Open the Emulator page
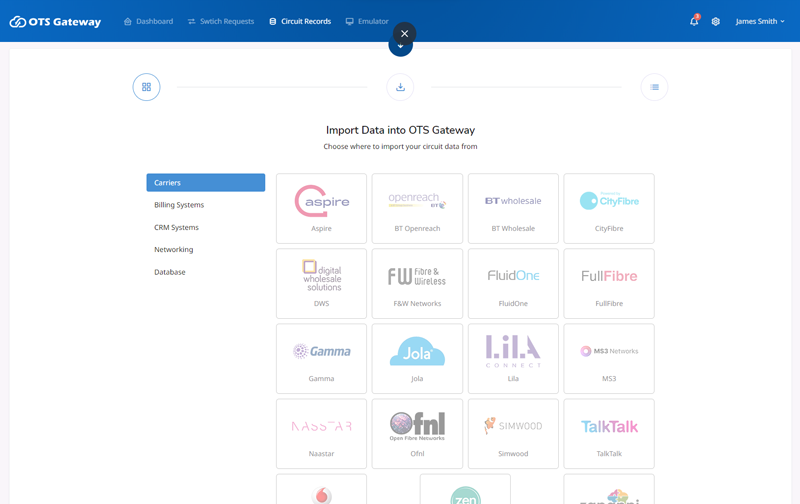800x504 pixels. 367,21
